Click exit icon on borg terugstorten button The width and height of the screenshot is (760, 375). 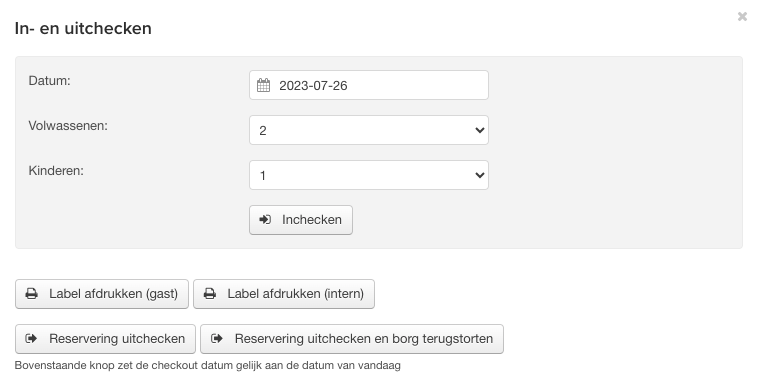coord(217,338)
